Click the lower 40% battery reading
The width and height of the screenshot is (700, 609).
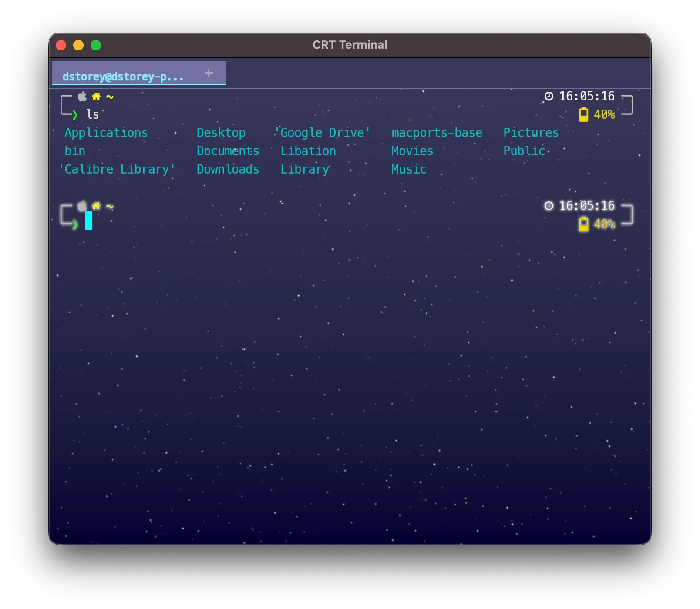(605, 224)
